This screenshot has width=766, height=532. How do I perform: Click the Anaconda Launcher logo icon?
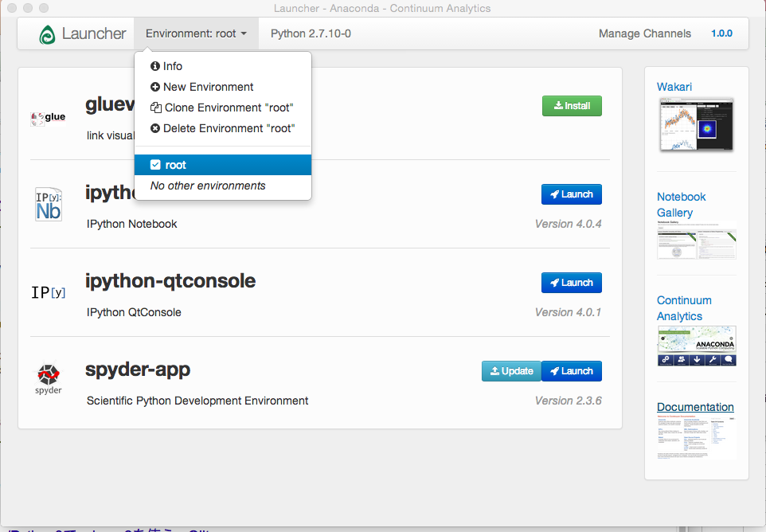pyautogui.click(x=48, y=35)
